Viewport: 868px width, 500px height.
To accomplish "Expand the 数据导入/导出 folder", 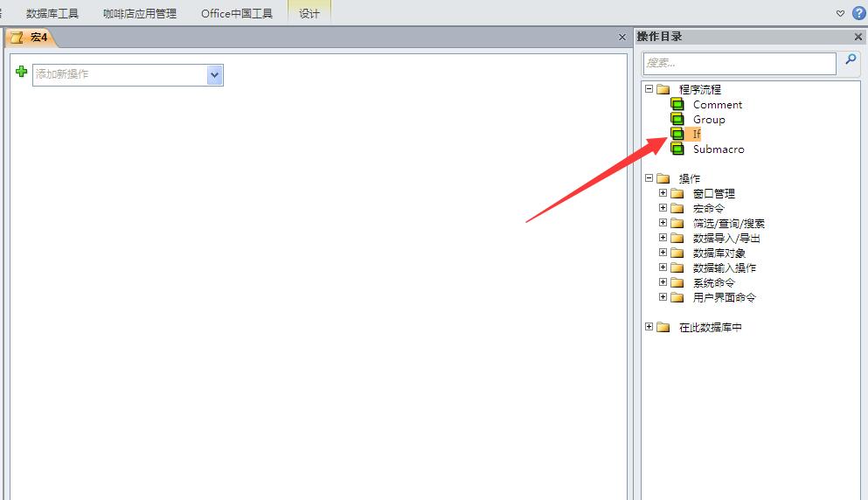I will tap(663, 238).
